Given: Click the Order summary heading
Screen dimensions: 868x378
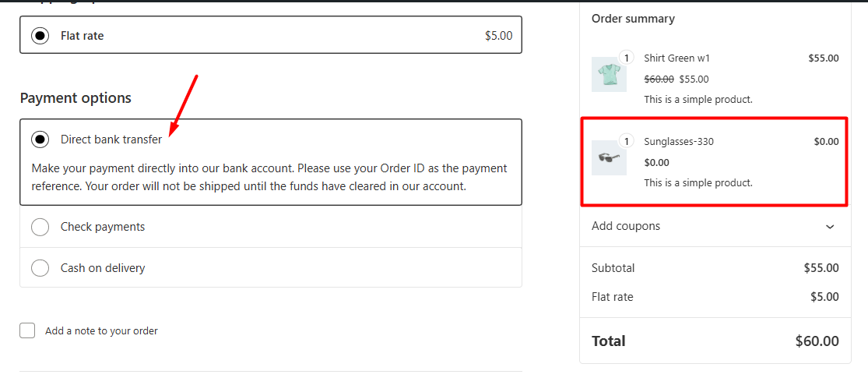Looking at the screenshot, I should 633,19.
